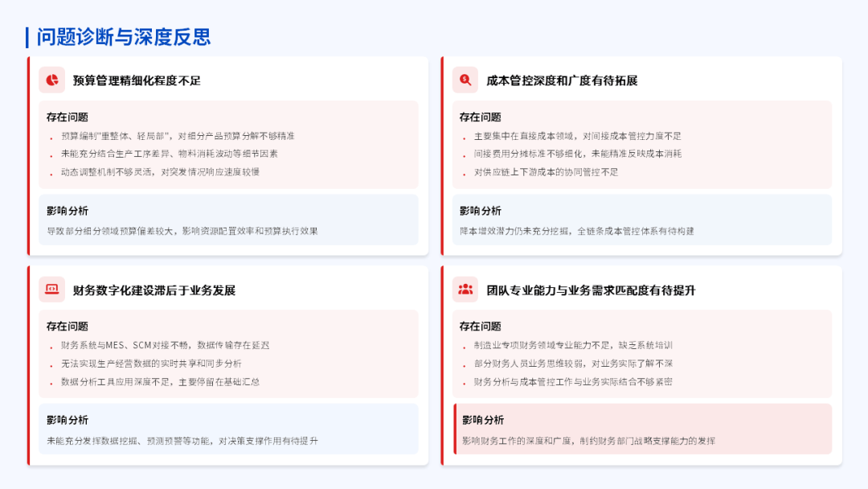Select the bullet 动态调整机制不够灵活
868x489 pixels.
pos(160,171)
